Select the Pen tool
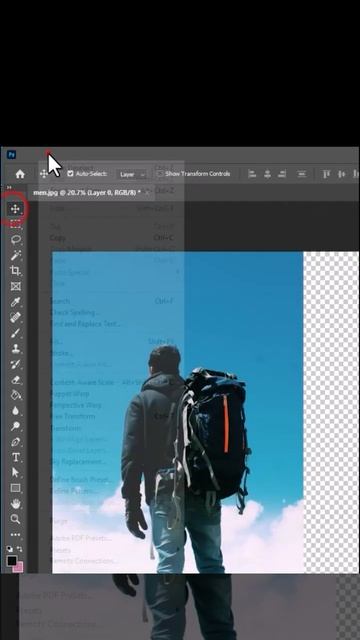Image resolution: width=360 pixels, height=640 pixels. 15,442
